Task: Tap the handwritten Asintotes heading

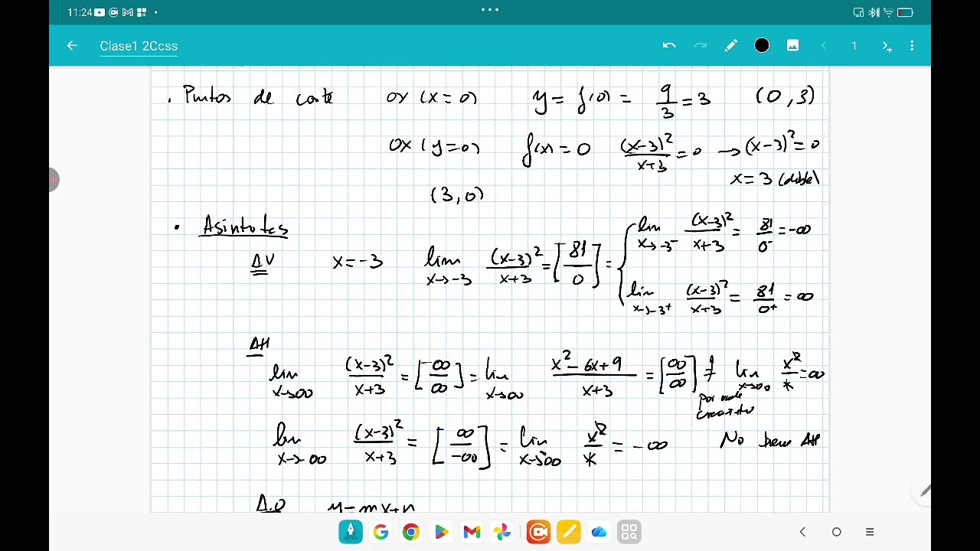Action: pyautogui.click(x=245, y=227)
